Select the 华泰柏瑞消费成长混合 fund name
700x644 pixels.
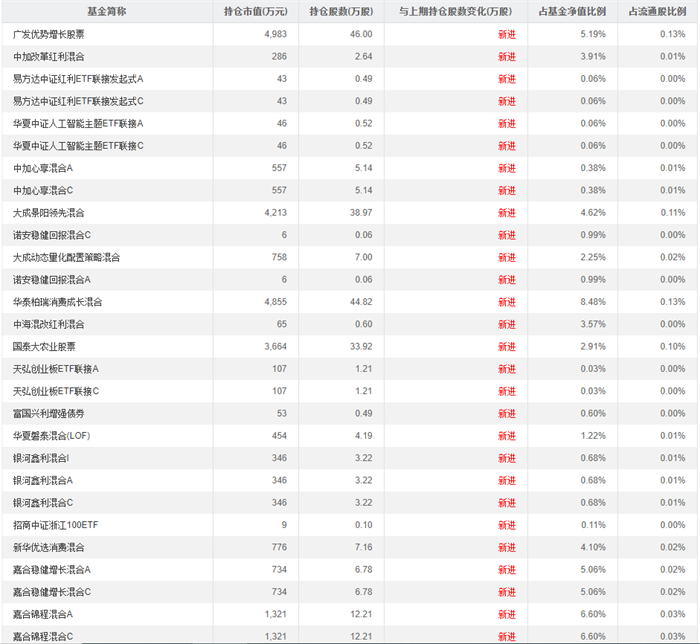tap(58, 302)
